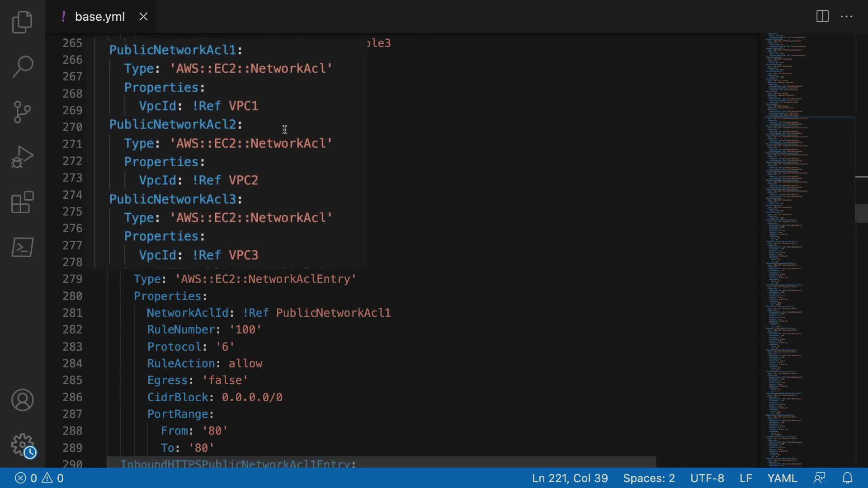Open the Source Control view

[22, 112]
